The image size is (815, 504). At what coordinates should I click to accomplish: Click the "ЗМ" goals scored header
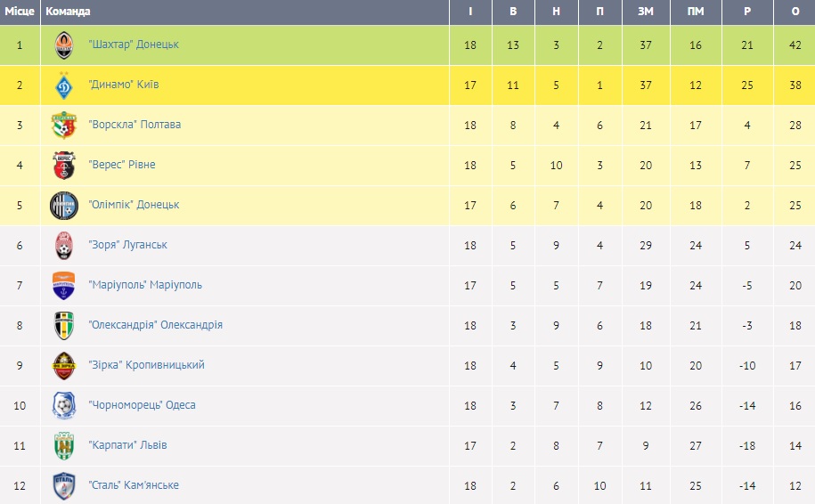click(646, 12)
